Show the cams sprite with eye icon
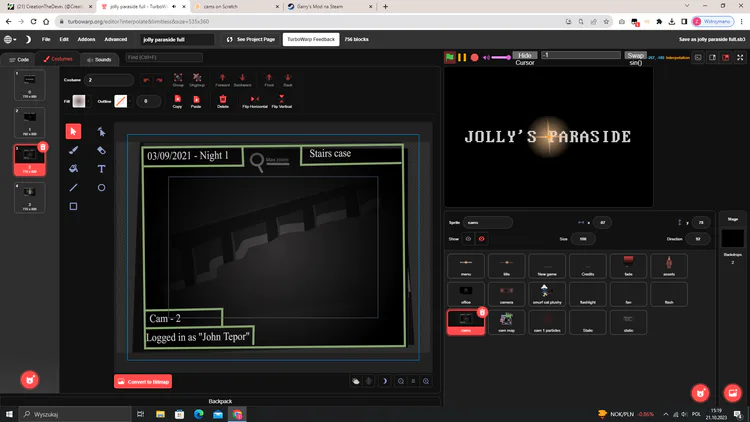This screenshot has height=422, width=750. [468, 239]
